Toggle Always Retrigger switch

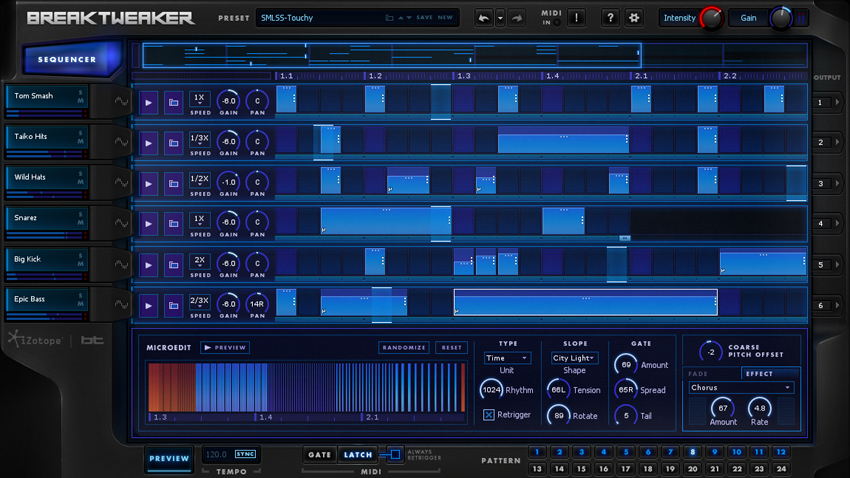[x=395, y=454]
